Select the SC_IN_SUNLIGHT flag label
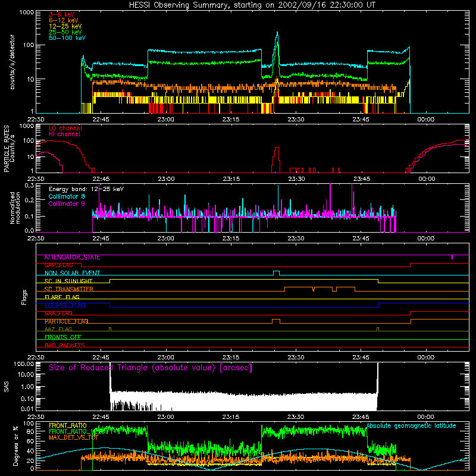 coord(68,281)
